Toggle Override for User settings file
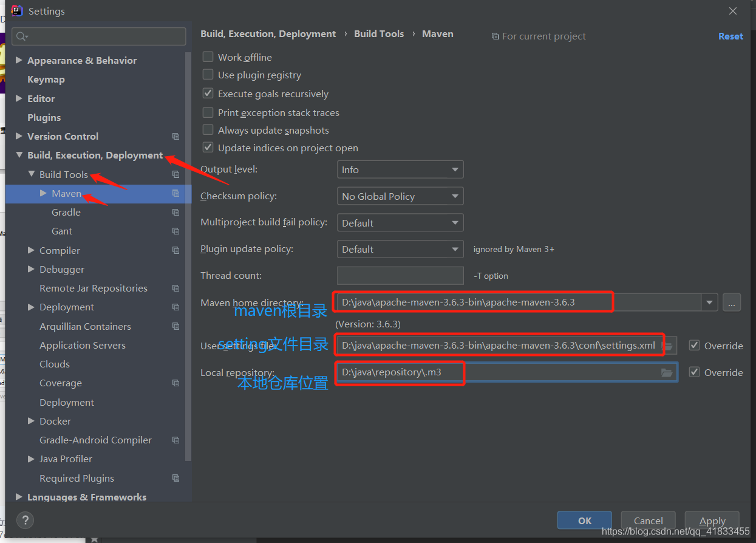Image resolution: width=756 pixels, height=543 pixels. 695,346
